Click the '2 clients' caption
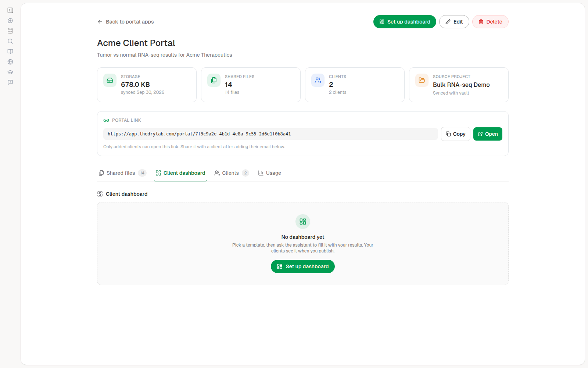Viewport: 588px width, 368px height. coord(337,92)
